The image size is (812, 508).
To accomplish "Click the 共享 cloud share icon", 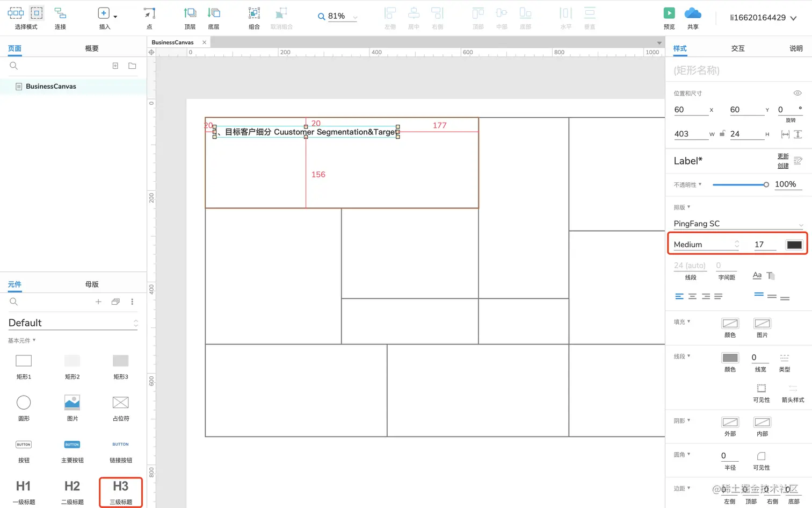I will pyautogui.click(x=693, y=13).
